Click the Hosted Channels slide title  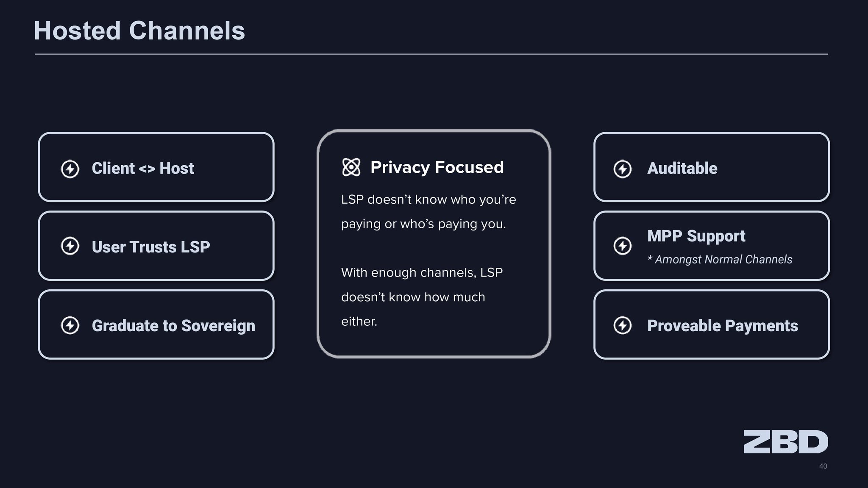(139, 30)
